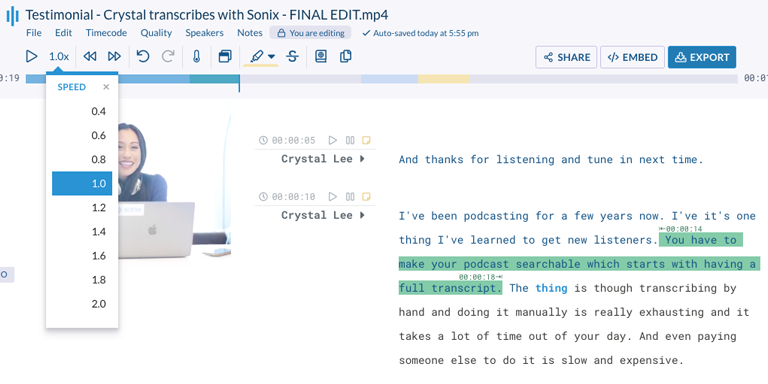Click the word 'searchable' in green highlight
Screen dimensions: 768x384
click(548, 264)
